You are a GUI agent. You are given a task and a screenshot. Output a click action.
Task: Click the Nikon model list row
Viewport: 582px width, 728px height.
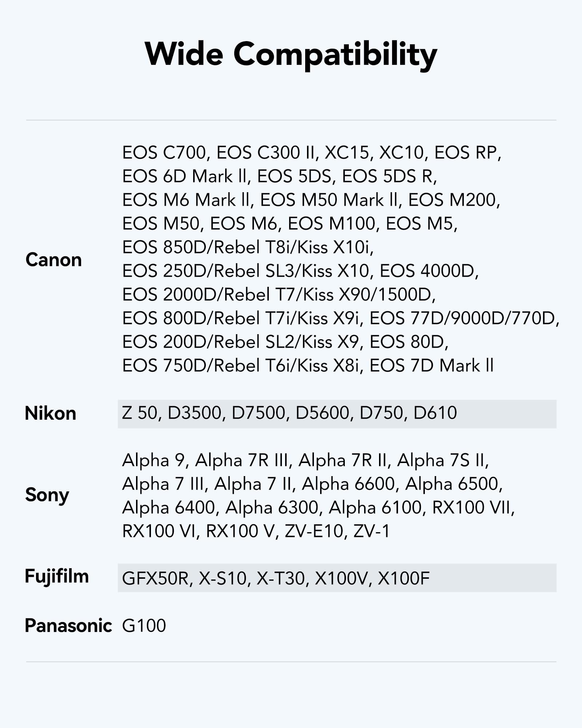(337, 414)
